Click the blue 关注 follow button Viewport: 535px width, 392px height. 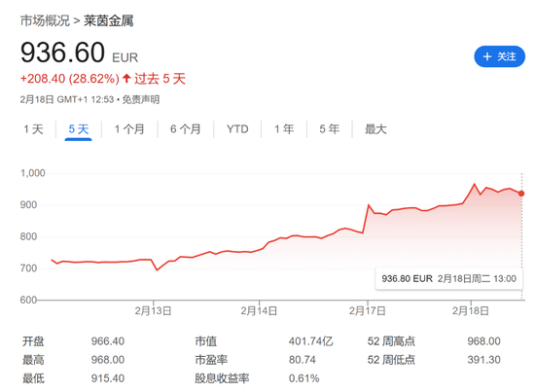(x=499, y=56)
